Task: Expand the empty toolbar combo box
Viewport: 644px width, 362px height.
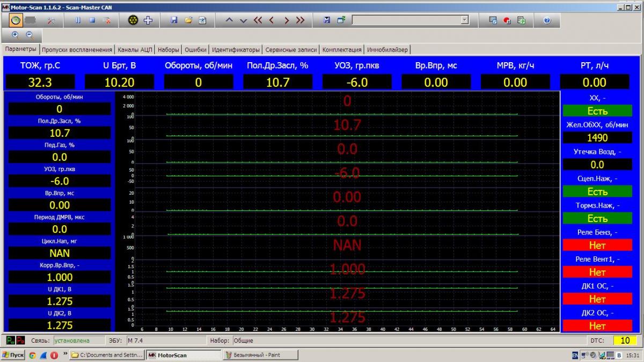Action: coord(465,20)
